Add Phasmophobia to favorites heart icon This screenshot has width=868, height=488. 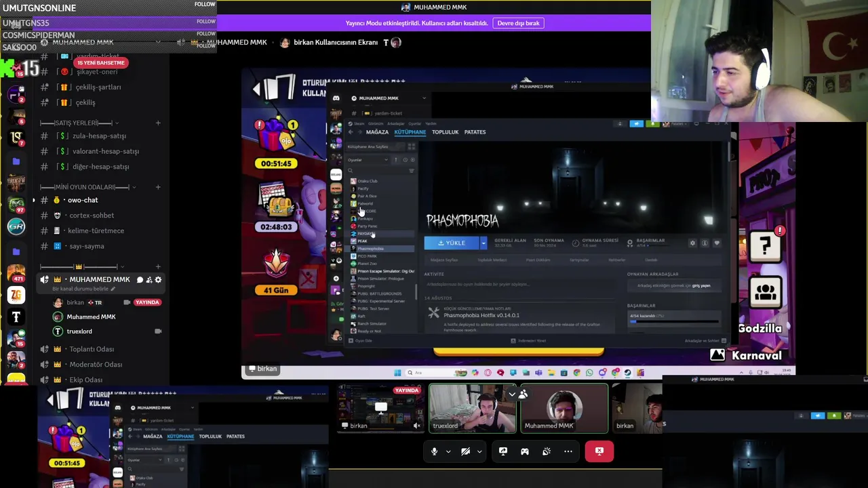pos(717,243)
